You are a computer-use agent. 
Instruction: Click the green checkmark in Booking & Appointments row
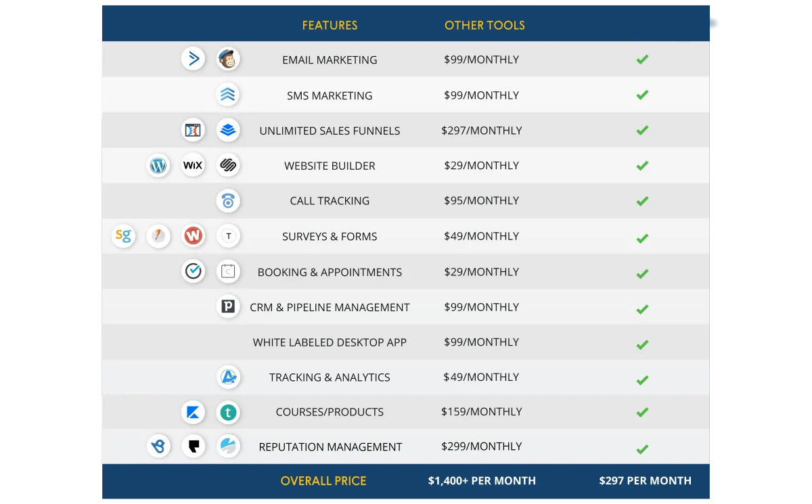pos(642,274)
